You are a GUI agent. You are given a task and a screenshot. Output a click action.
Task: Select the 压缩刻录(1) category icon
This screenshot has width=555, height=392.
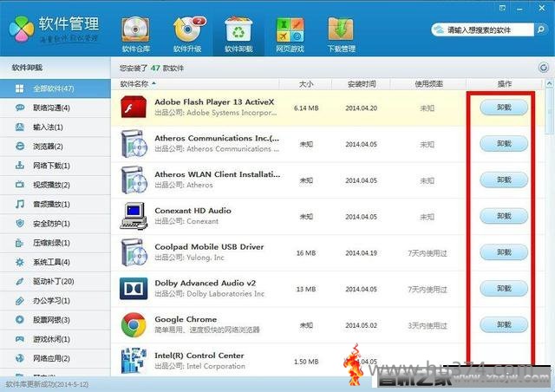pos(20,243)
